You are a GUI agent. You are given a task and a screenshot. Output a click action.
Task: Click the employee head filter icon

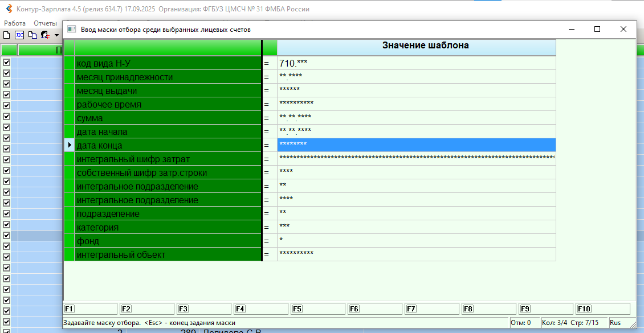pyautogui.click(x=45, y=35)
